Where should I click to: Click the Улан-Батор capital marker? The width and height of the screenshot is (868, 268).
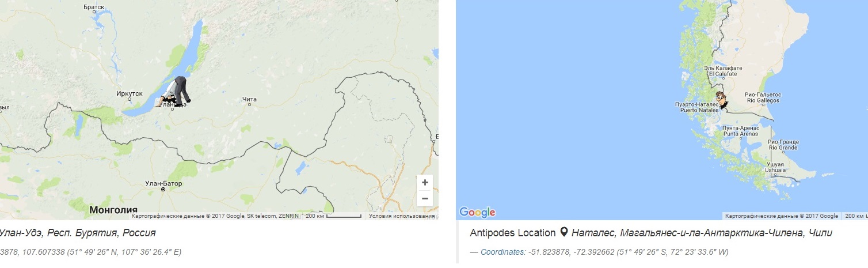(163, 189)
